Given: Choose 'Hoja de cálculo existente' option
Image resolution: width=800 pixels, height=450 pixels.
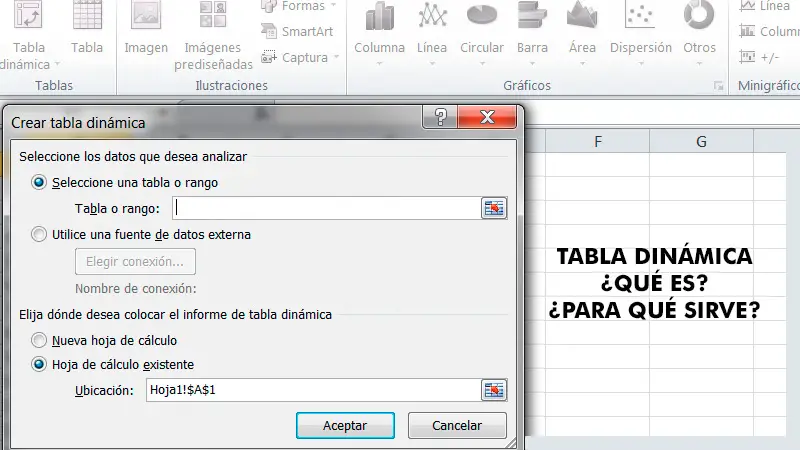Looking at the screenshot, I should coord(39,364).
